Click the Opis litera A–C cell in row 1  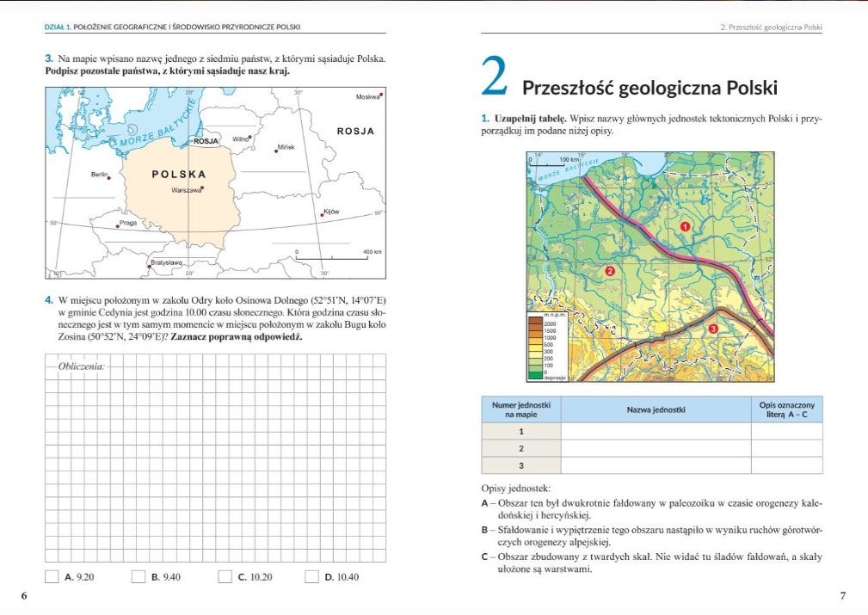786,431
